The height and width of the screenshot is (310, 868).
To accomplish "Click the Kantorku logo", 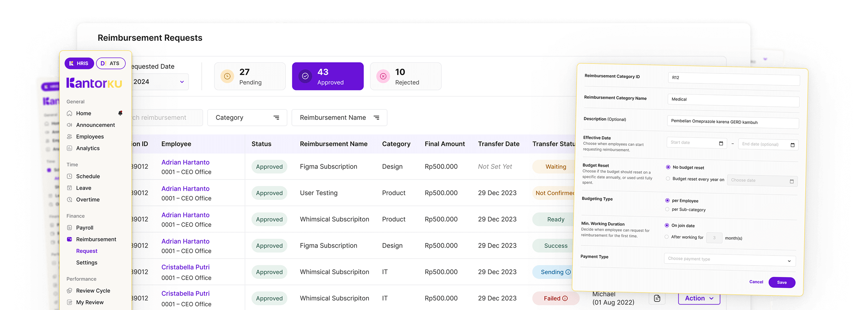I will (x=94, y=83).
